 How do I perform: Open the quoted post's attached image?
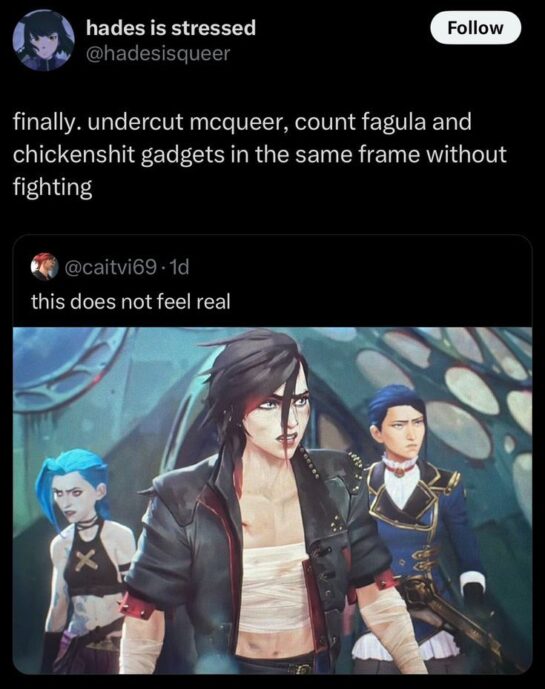(272, 500)
